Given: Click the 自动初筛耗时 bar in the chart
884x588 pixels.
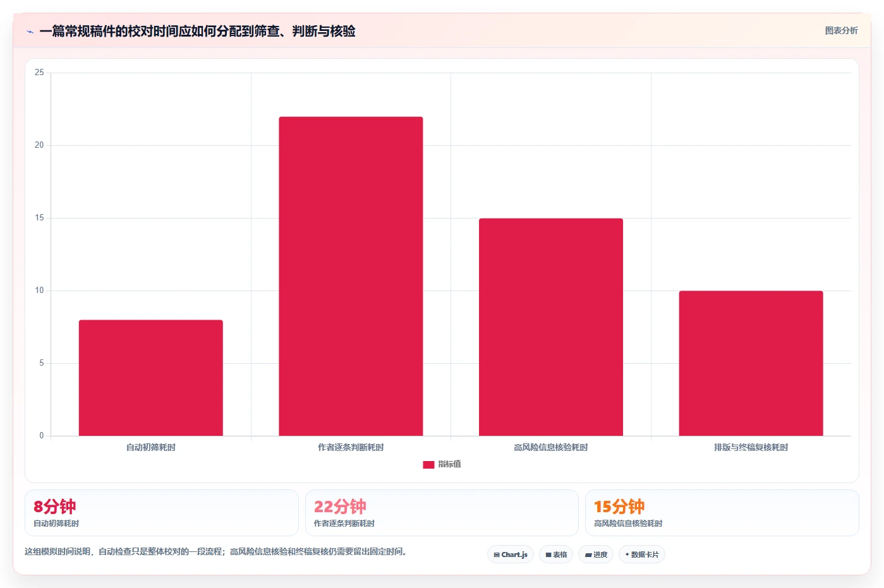Looking at the screenshot, I should click(x=151, y=378).
